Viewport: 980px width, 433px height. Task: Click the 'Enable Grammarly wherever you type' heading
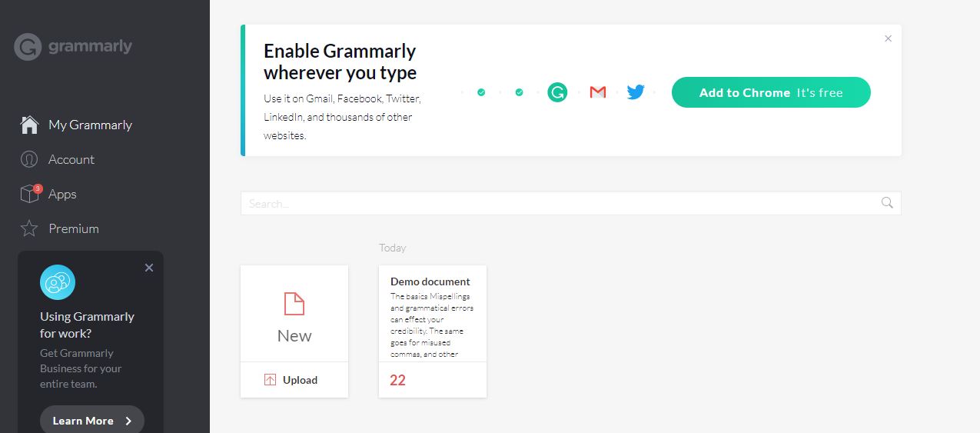[340, 62]
